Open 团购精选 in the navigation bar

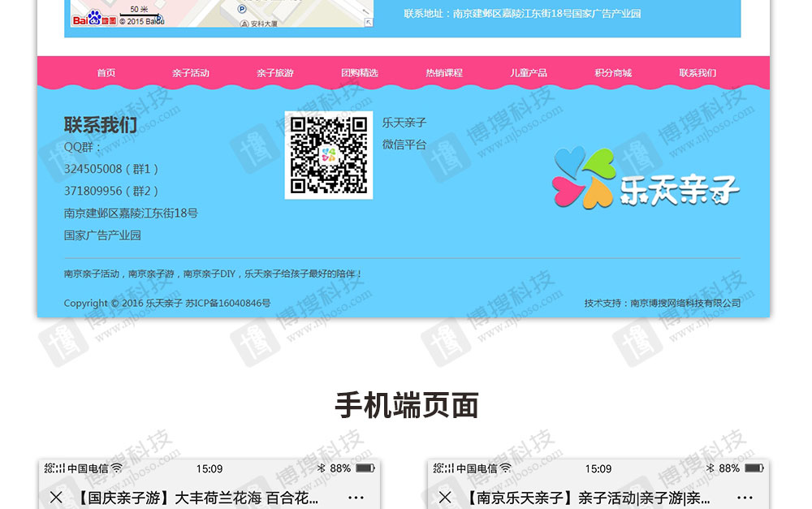click(x=360, y=73)
